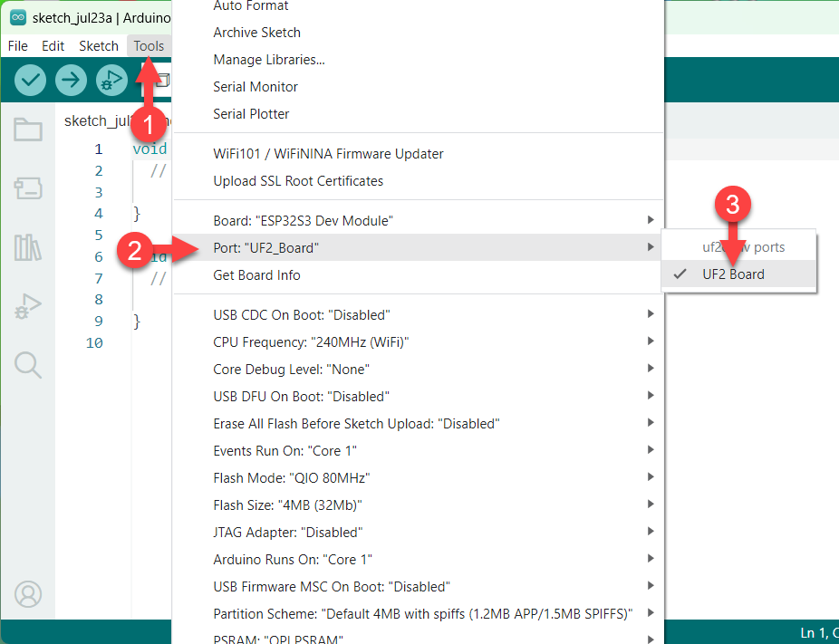Select Manage Libraries... menu entry
839x644 pixels.
[419, 60]
